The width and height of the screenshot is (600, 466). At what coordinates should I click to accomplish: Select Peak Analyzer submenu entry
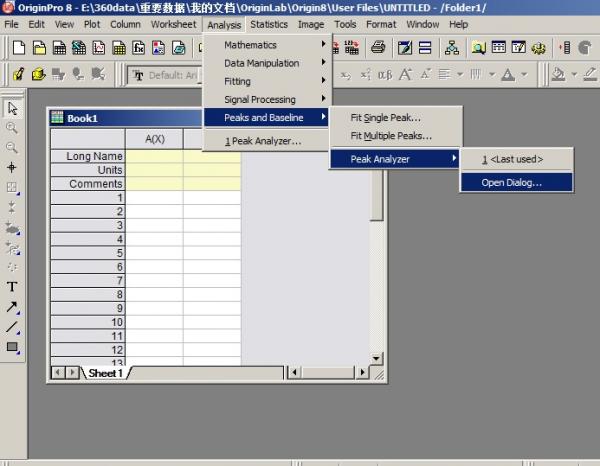tap(395, 159)
